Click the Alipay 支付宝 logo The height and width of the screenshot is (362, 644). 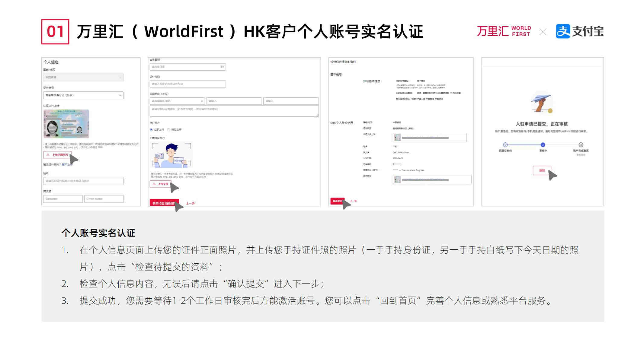580,31
